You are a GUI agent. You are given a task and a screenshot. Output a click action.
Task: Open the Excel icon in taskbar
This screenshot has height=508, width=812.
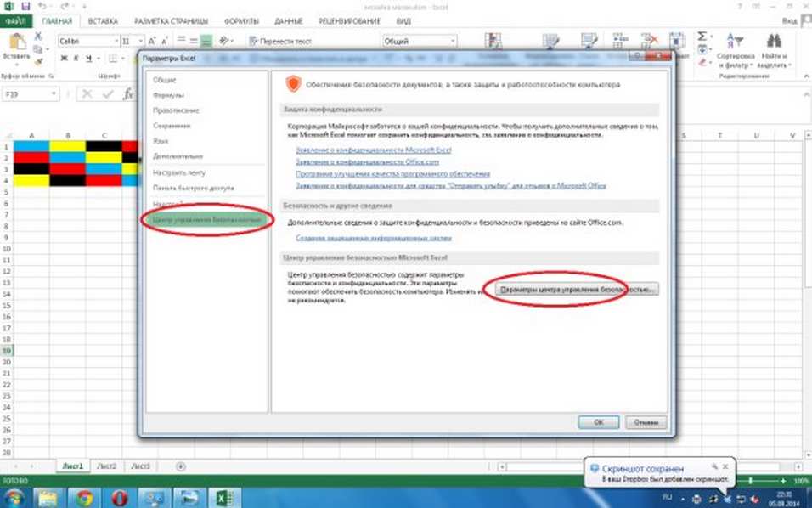(224, 498)
